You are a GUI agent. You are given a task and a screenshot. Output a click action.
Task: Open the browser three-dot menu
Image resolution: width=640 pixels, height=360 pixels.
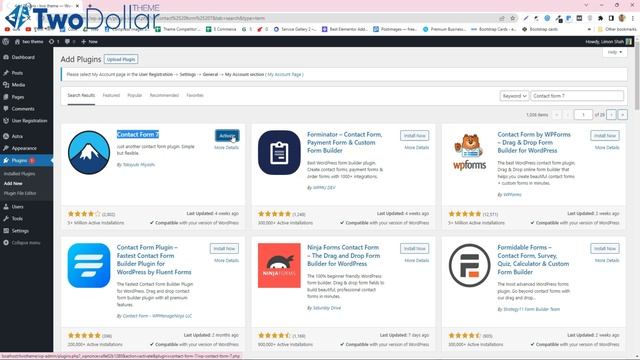point(633,18)
